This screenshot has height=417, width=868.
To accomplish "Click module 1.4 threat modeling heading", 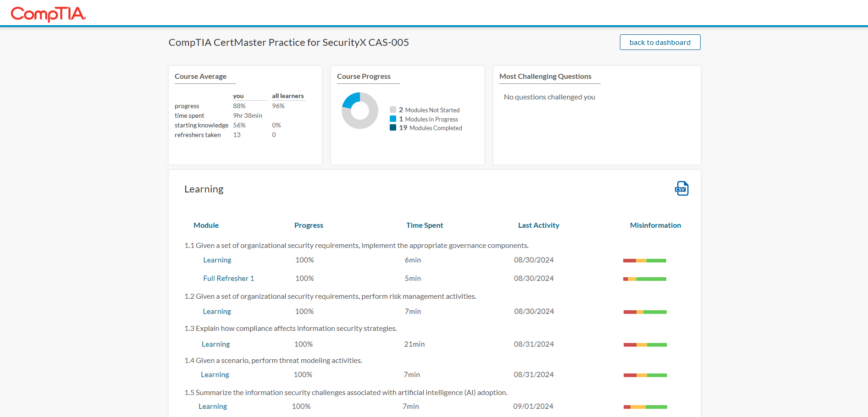I will pyautogui.click(x=273, y=360).
